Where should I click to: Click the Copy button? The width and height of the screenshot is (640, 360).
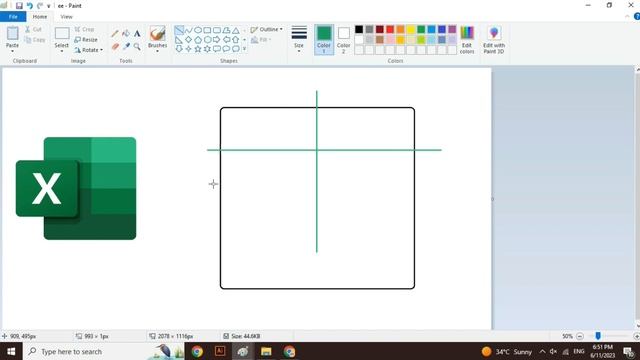35,40
